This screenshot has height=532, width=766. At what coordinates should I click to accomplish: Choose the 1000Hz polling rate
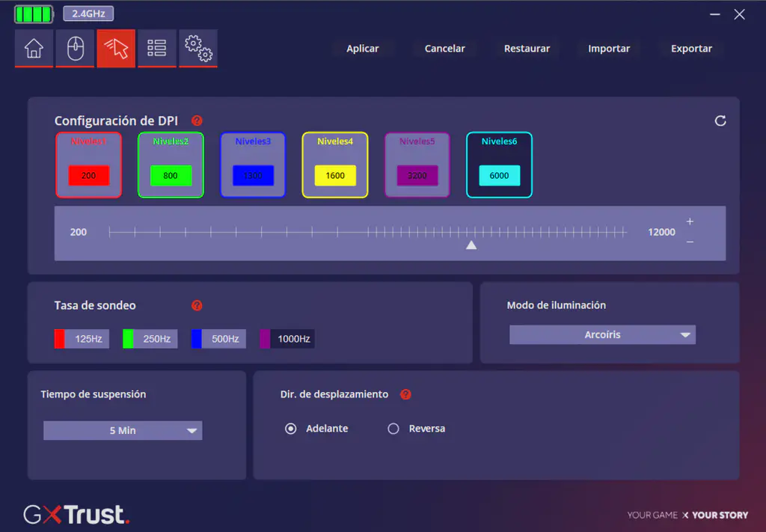pyautogui.click(x=287, y=339)
